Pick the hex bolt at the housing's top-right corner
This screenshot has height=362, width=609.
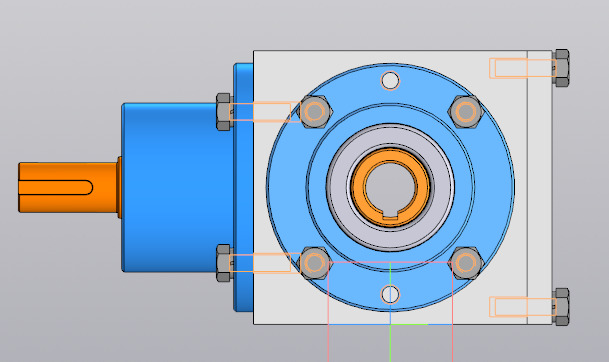[x=562, y=68]
